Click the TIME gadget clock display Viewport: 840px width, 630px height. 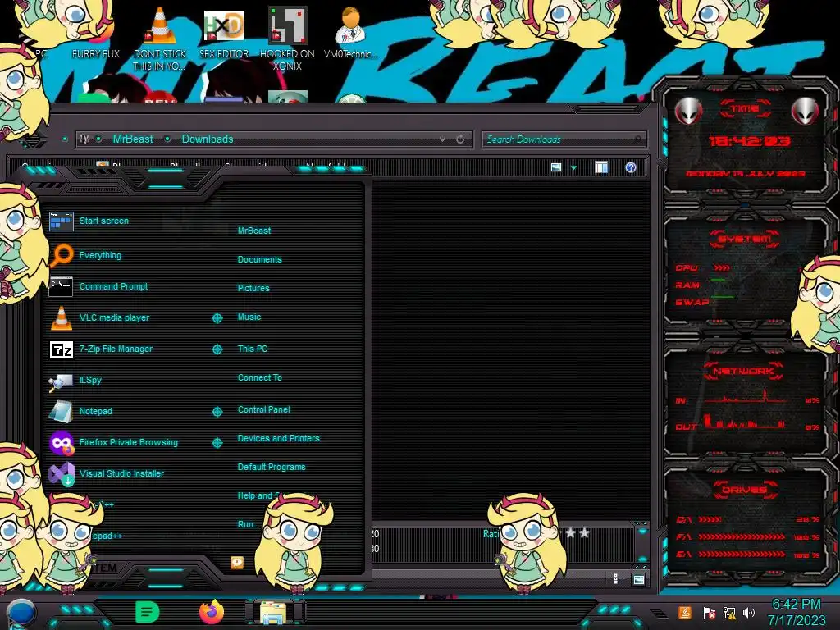pos(750,141)
